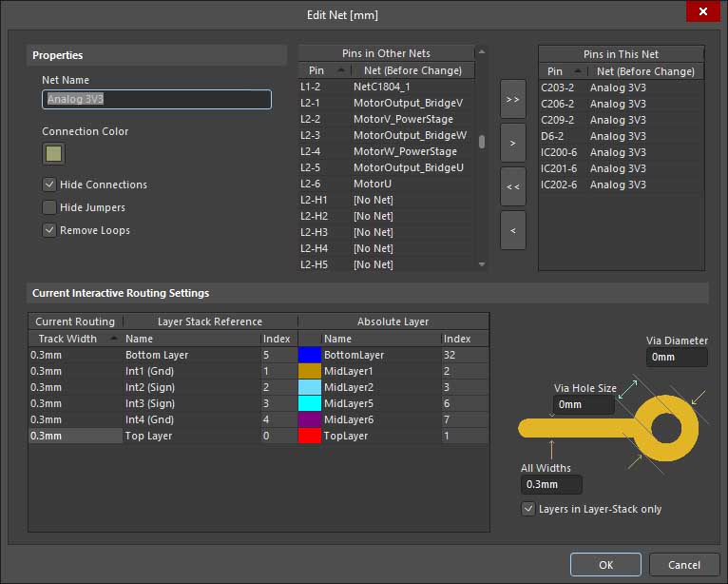The height and width of the screenshot is (584, 728).
Task: Click the move all pins right (>>) button
Action: pos(512,99)
